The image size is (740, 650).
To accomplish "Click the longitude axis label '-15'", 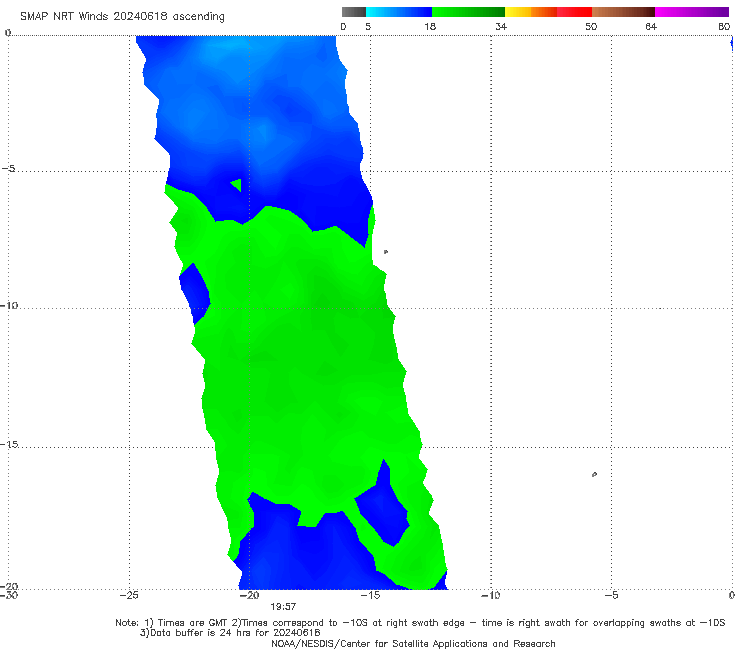I will tap(370, 595).
